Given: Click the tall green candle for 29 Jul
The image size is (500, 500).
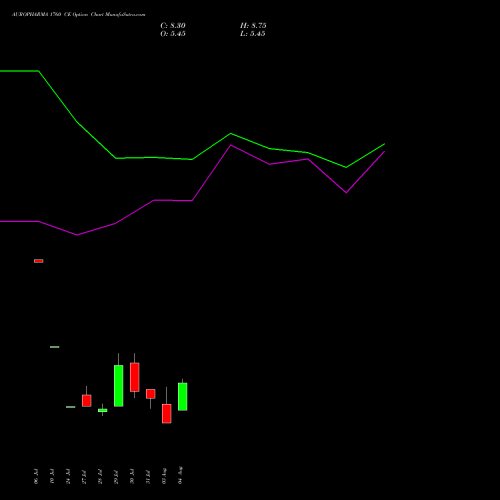Looking at the screenshot, I should pos(118,386).
